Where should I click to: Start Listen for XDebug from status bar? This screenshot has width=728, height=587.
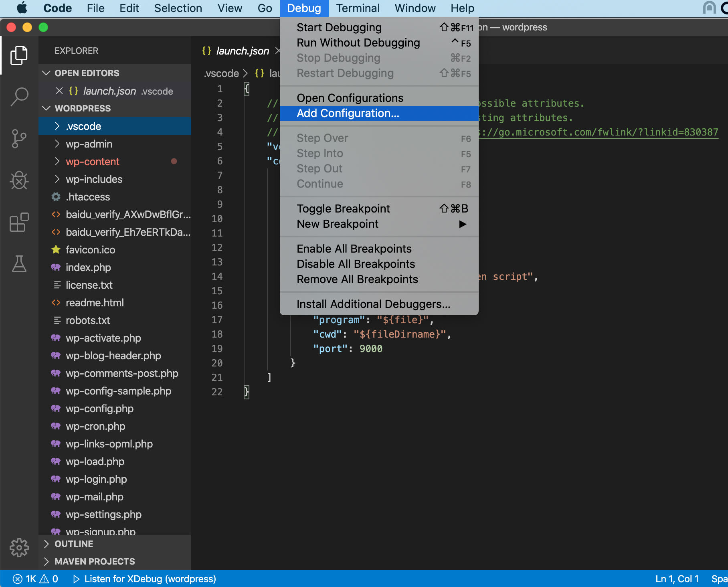[x=144, y=579]
